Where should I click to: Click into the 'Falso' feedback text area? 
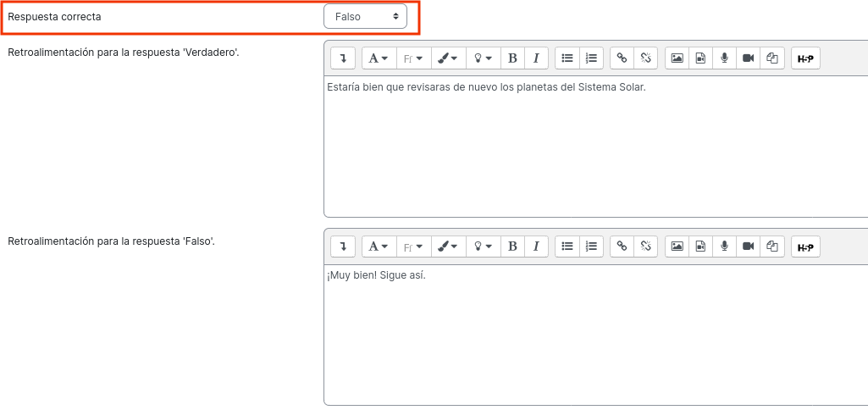595,335
